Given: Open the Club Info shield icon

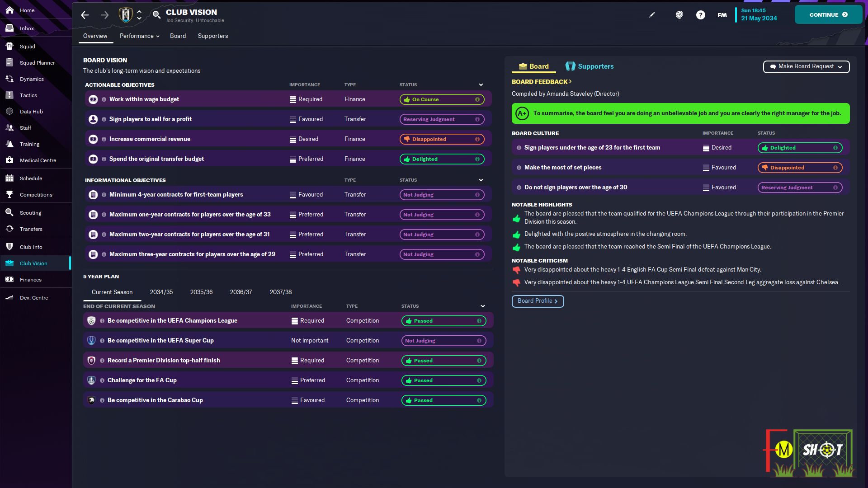Looking at the screenshot, I should (9, 247).
